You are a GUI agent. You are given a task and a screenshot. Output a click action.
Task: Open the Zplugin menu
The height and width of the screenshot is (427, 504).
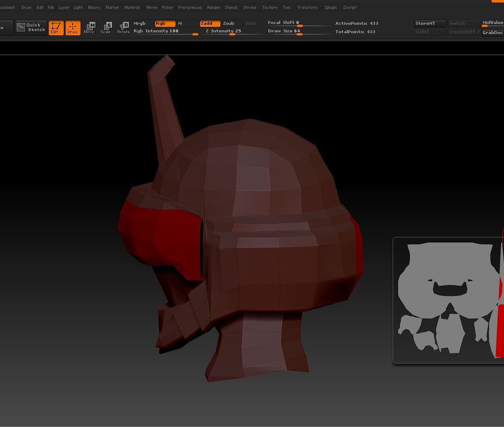pyautogui.click(x=331, y=7)
